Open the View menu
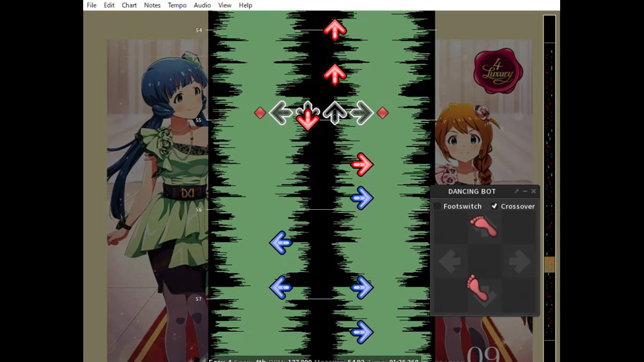Image resolution: width=644 pixels, height=362 pixels. click(x=225, y=5)
